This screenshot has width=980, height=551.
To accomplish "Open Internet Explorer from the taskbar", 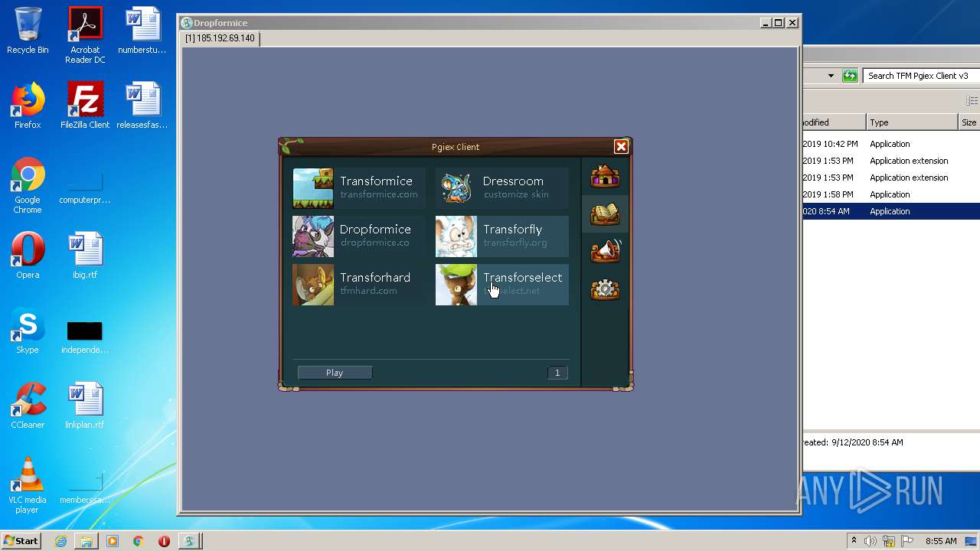I will pyautogui.click(x=60, y=541).
